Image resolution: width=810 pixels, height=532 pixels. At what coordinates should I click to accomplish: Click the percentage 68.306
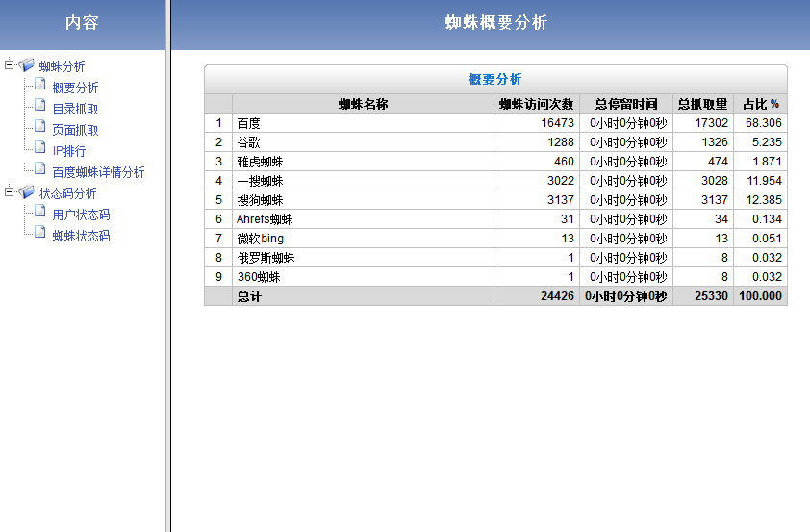(x=764, y=123)
